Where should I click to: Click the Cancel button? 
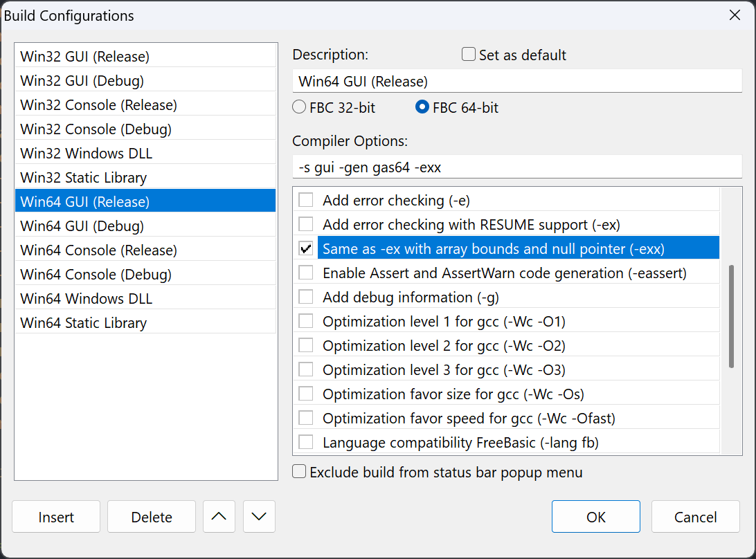point(695,517)
